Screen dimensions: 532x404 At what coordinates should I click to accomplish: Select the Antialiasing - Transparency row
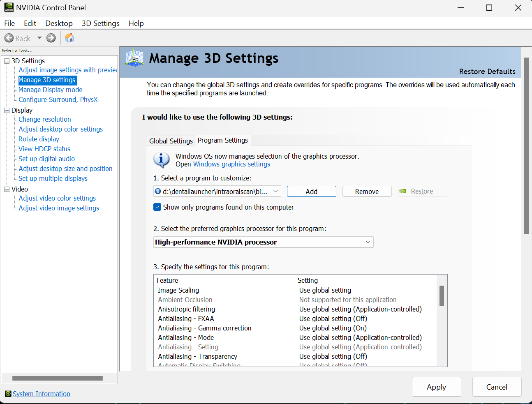coord(295,356)
